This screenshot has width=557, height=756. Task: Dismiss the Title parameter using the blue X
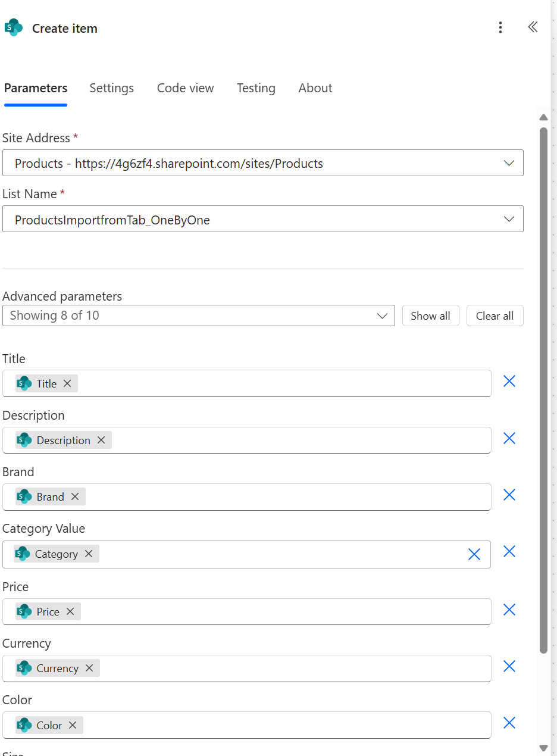[509, 381]
